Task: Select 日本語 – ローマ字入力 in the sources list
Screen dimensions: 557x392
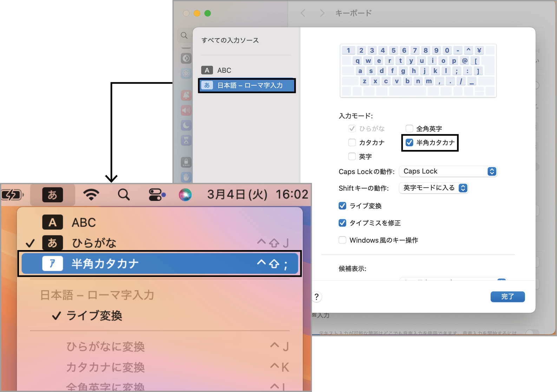Action: pyautogui.click(x=247, y=85)
